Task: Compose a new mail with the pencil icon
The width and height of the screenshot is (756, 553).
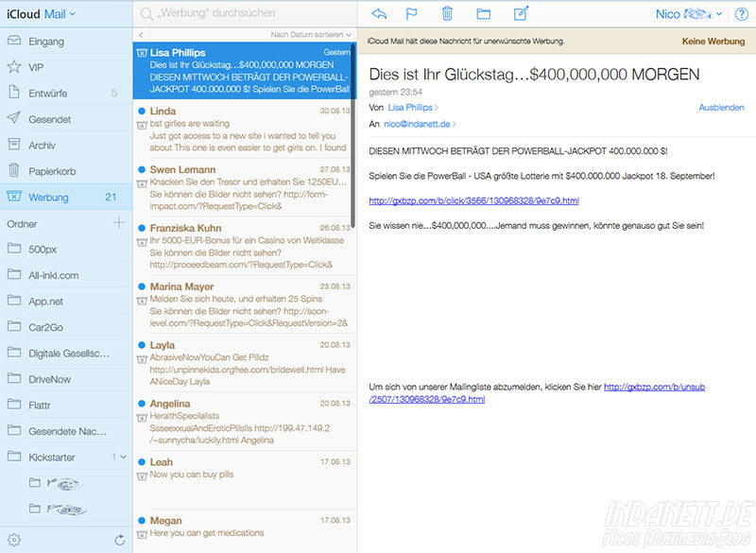Action: coord(522,13)
